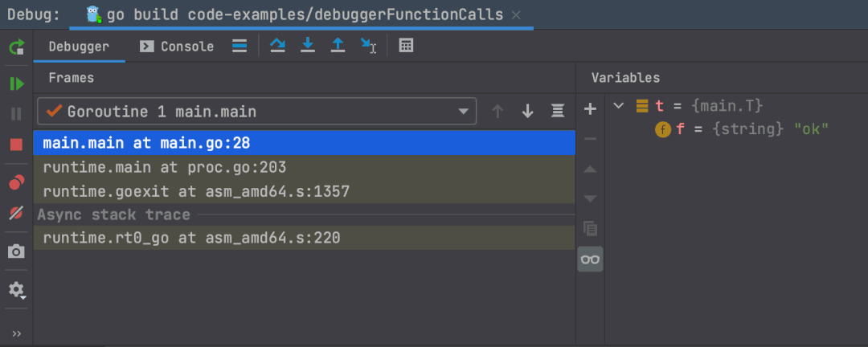This screenshot has width=868, height=347.
Task: Collapse the t variable tree node
Action: point(618,106)
